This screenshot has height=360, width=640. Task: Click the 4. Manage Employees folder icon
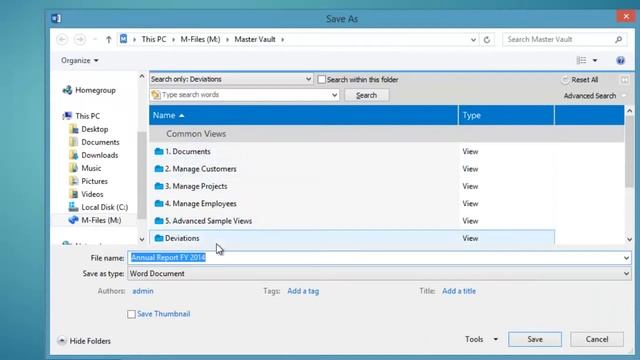(x=159, y=203)
